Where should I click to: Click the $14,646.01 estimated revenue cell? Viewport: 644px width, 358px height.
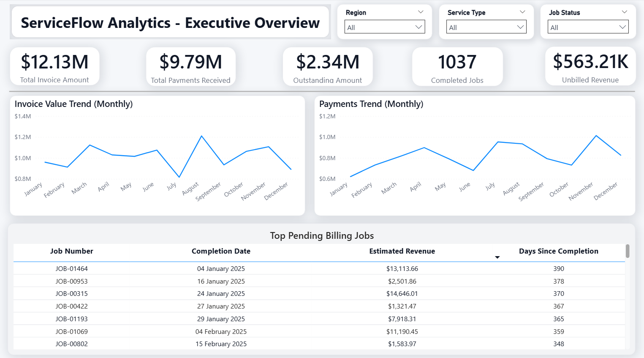[402, 293]
